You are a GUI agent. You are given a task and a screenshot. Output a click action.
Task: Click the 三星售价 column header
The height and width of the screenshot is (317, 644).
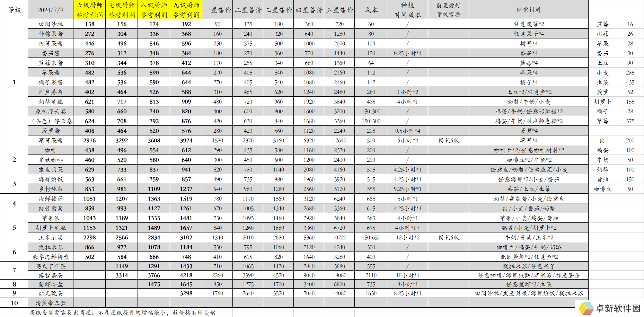279,10
